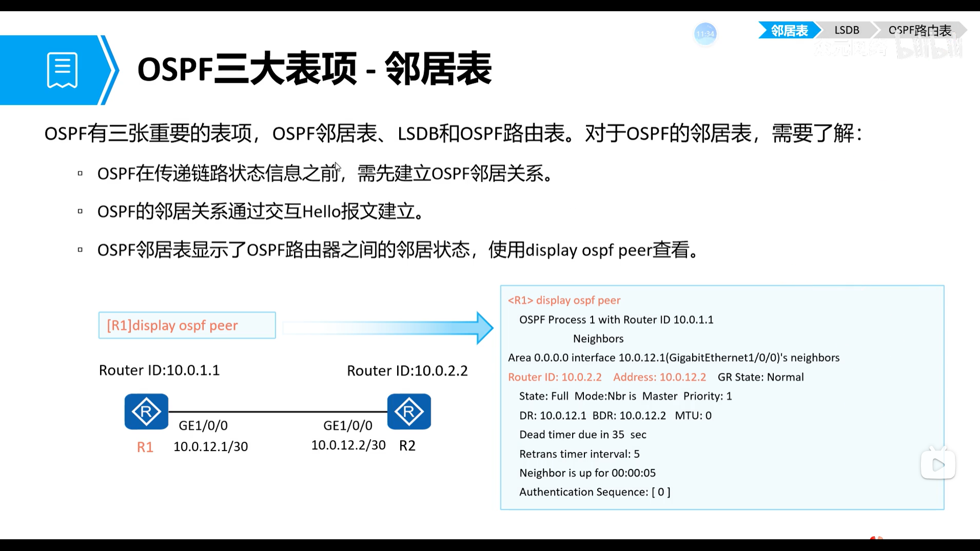This screenshot has height=551, width=980.
Task: Click the square bullet before Hello报文 line
Action: pyautogui.click(x=80, y=211)
